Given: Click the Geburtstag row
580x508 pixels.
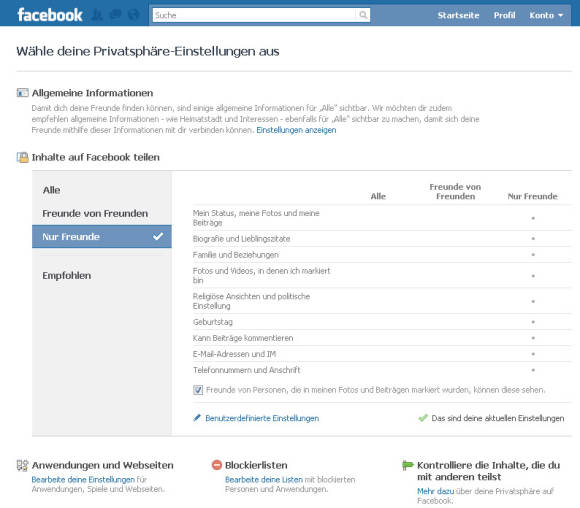Looking at the screenshot, I should click(382, 322).
